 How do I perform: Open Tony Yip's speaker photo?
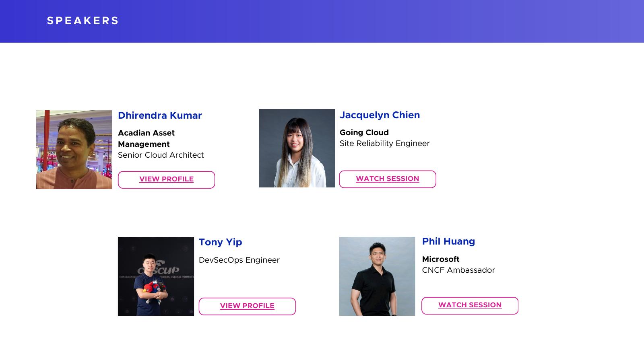click(156, 276)
